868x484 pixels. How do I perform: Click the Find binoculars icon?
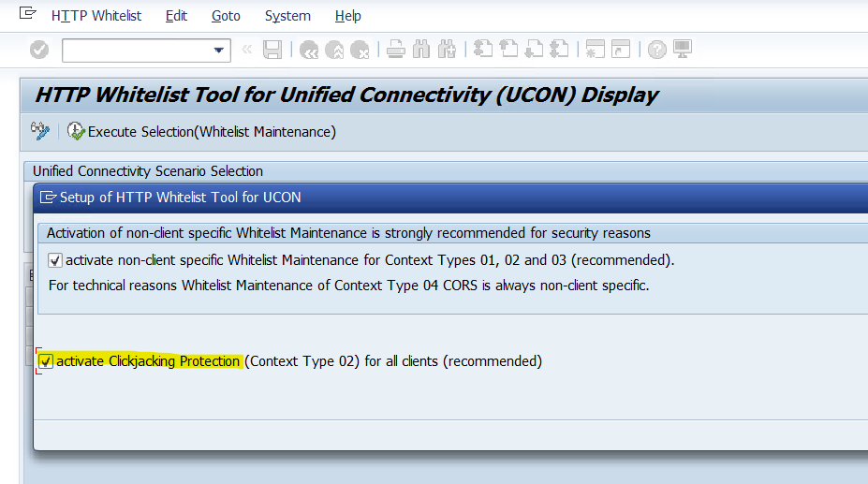point(421,50)
